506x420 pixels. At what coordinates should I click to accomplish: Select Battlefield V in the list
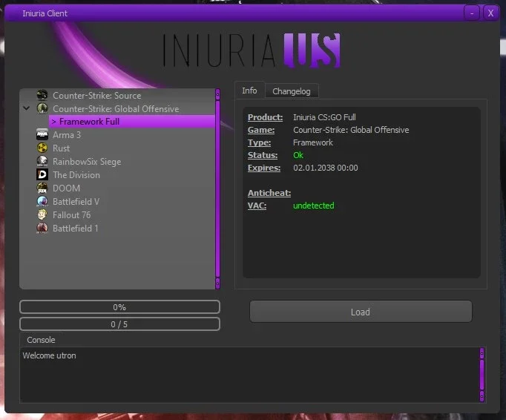click(76, 202)
